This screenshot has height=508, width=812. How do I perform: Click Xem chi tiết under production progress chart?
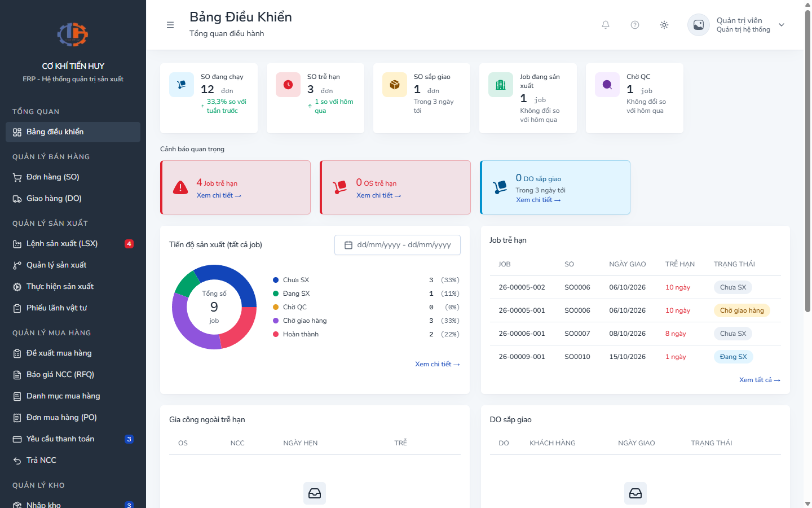point(438,364)
